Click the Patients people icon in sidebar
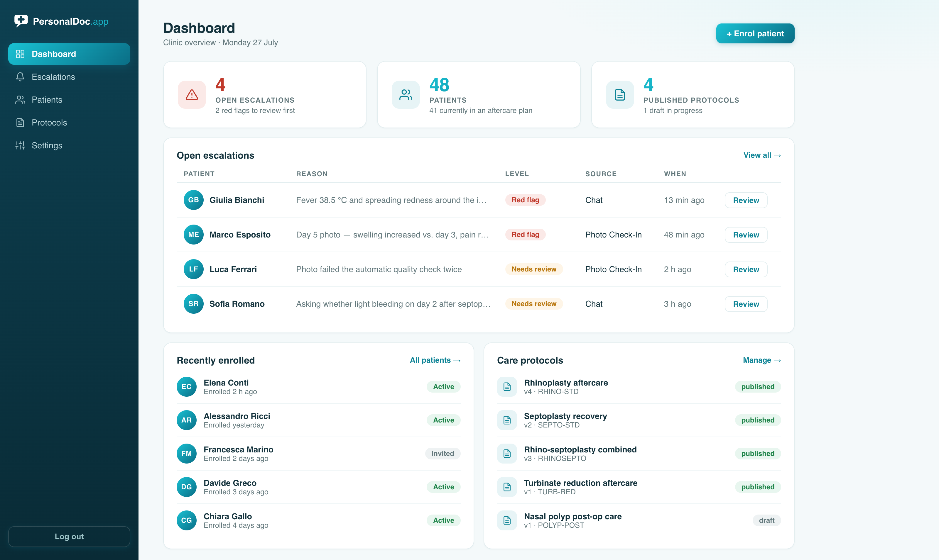The height and width of the screenshot is (560, 939). [20, 100]
